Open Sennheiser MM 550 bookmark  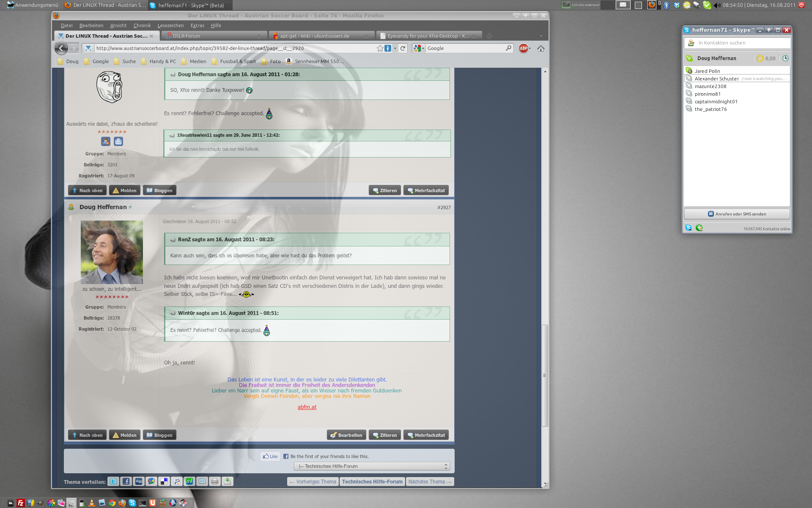[315, 61]
